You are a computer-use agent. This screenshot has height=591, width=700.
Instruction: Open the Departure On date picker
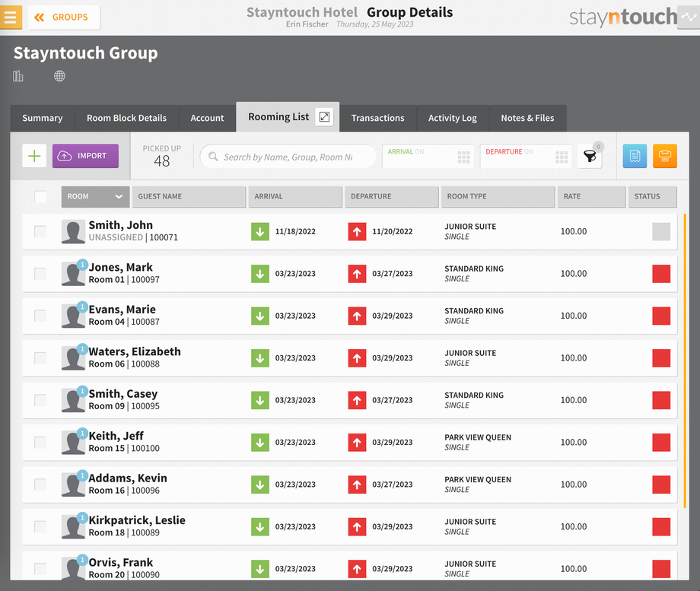tap(526, 156)
